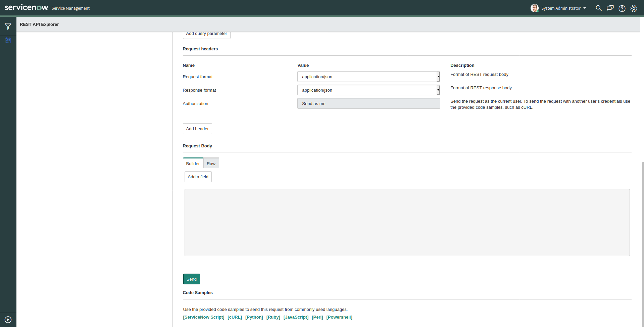Click the Add a field button
The image size is (644, 327).
pos(198,177)
